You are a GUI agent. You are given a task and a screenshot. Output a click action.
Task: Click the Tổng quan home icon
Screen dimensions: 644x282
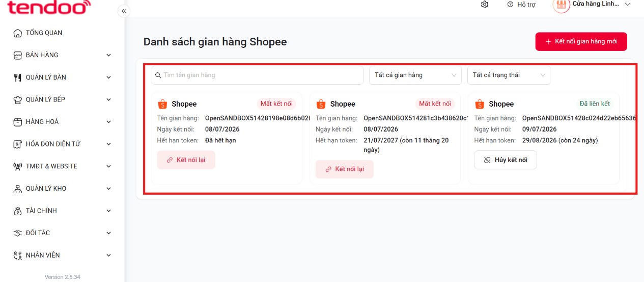17,33
